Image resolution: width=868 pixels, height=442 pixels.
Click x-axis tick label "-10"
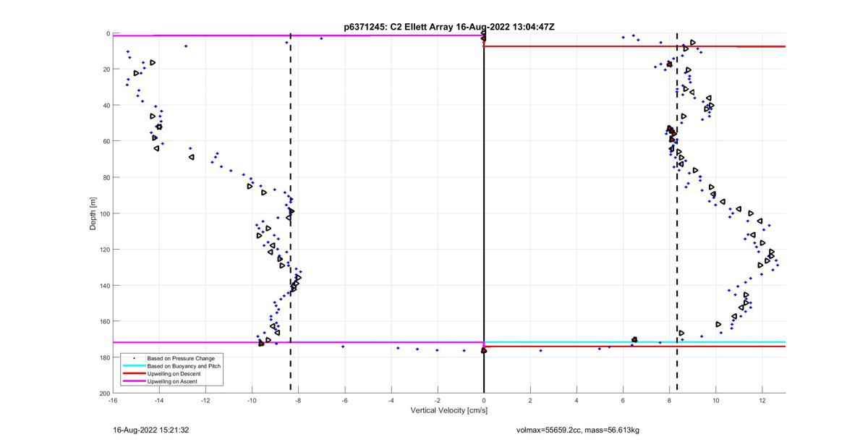[251, 400]
